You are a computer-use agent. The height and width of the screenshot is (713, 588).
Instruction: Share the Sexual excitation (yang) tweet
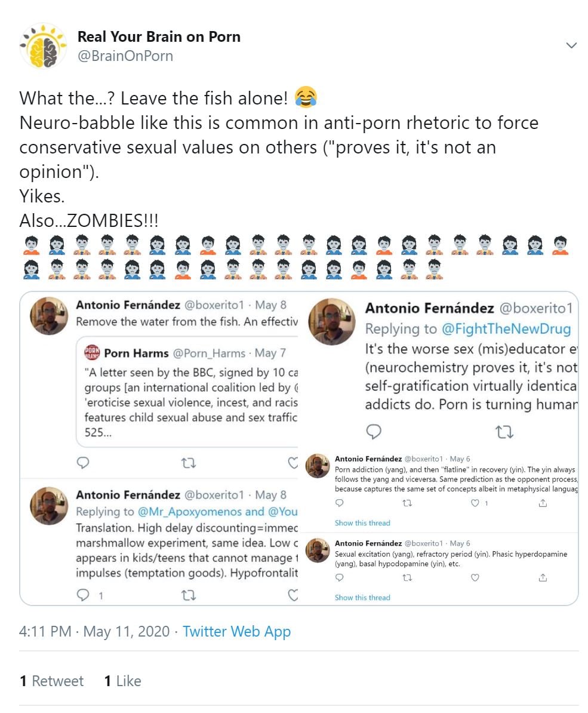tap(543, 577)
